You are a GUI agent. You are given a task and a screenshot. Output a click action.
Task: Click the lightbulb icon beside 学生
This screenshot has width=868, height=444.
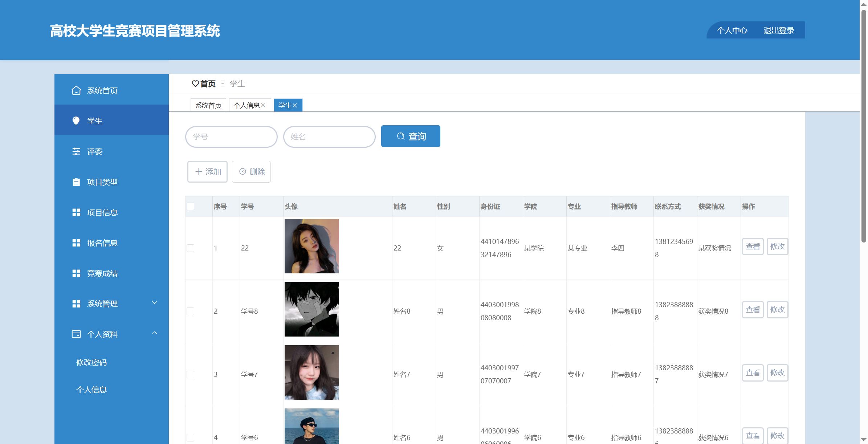click(76, 121)
